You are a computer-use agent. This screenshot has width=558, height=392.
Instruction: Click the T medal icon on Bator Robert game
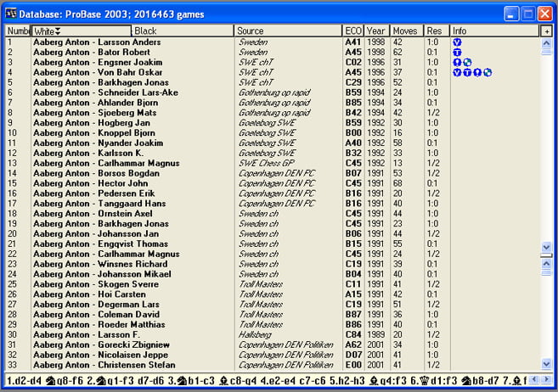click(x=457, y=53)
